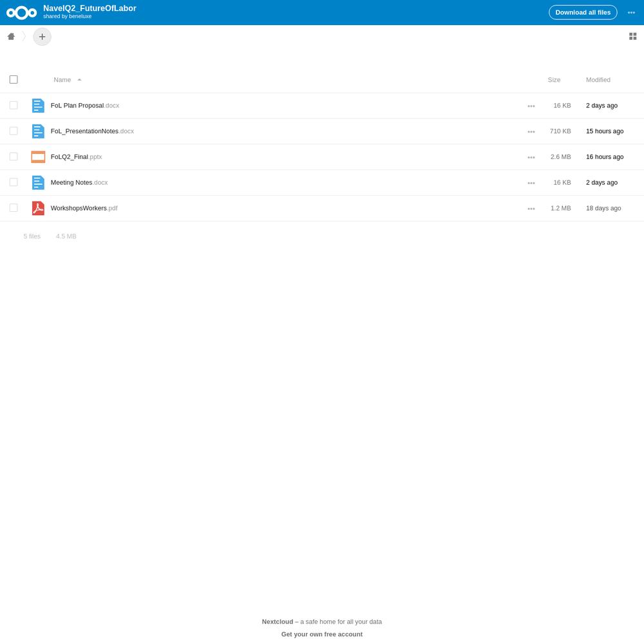Click the Meeting Notes document icon
This screenshot has height=644, width=644.
click(x=38, y=182)
